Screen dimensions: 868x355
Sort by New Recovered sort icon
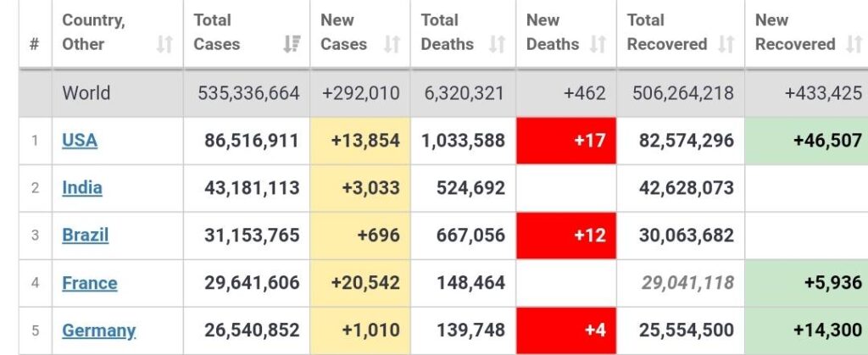coord(854,44)
